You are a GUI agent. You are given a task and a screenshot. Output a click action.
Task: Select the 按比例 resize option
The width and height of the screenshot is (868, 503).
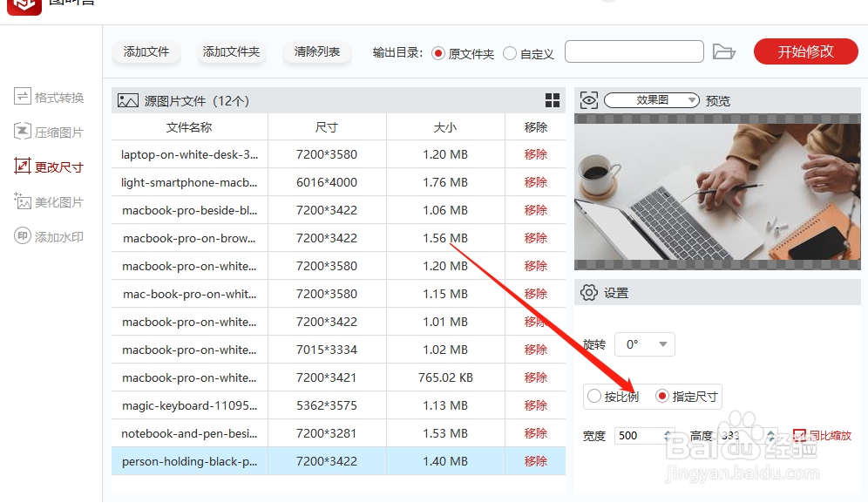(593, 396)
